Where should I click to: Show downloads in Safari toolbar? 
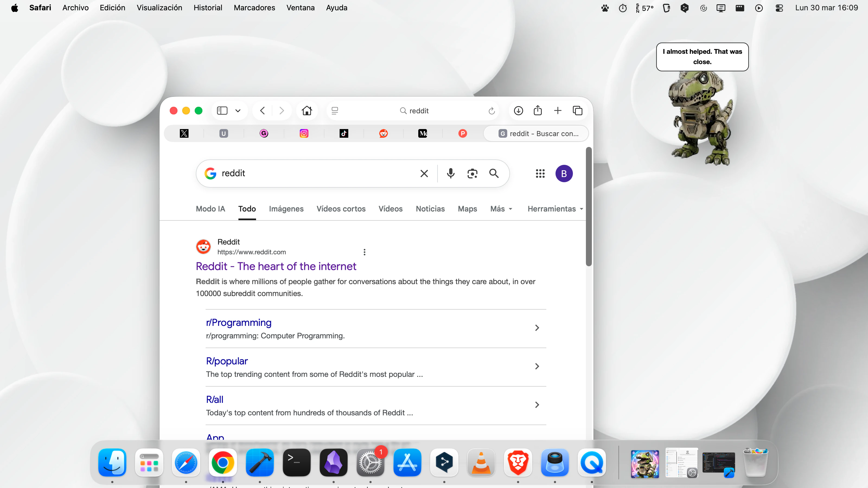(518, 110)
